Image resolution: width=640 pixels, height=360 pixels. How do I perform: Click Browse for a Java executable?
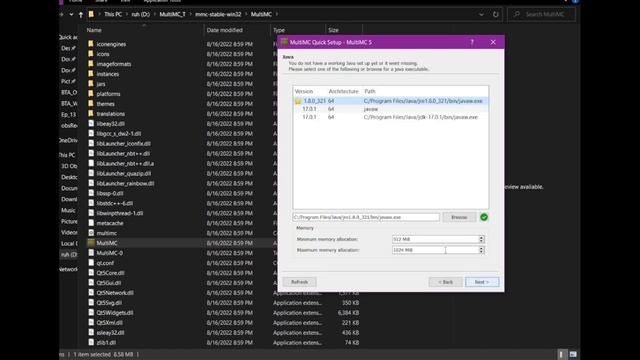click(459, 217)
